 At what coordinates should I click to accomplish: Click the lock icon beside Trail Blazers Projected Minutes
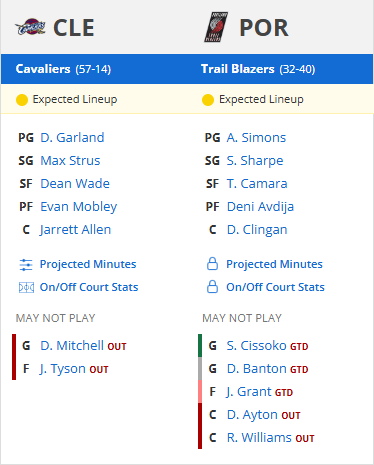212,264
